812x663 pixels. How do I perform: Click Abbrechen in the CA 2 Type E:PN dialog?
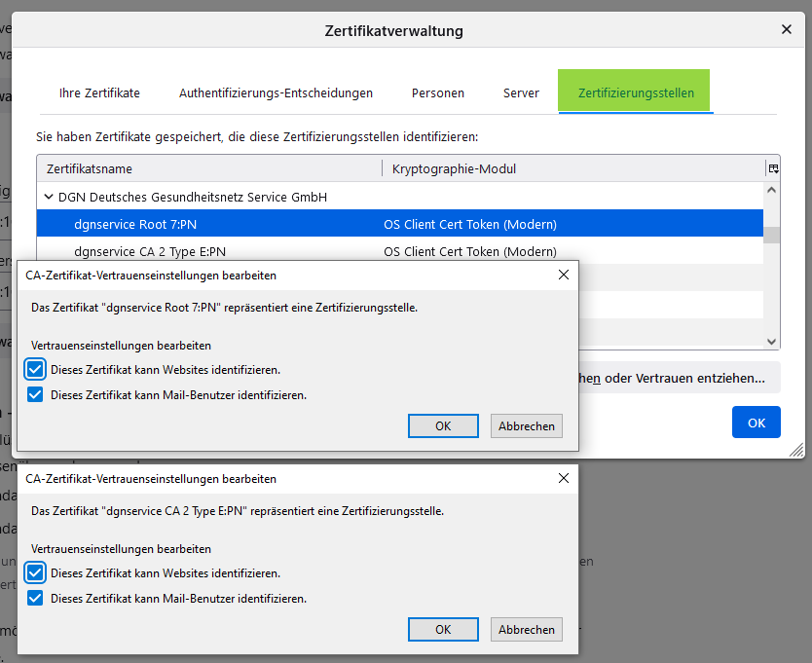tap(526, 629)
